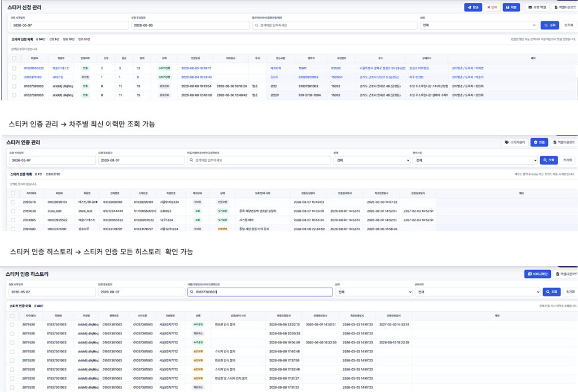Click 초기화 reset in 스티커 신청 관리
This screenshot has height=392, width=578.
[x=569, y=25]
